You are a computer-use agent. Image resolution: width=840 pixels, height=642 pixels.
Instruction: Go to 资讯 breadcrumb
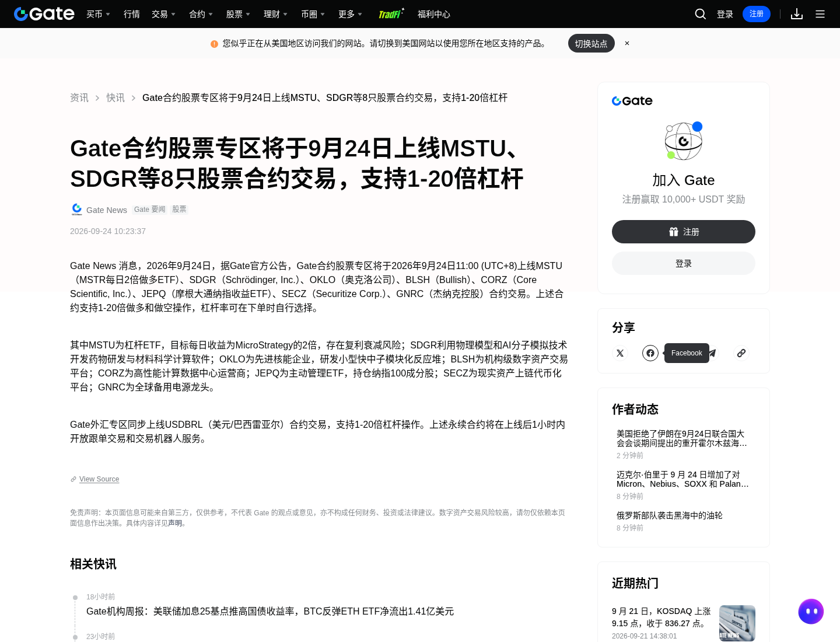pos(79,97)
